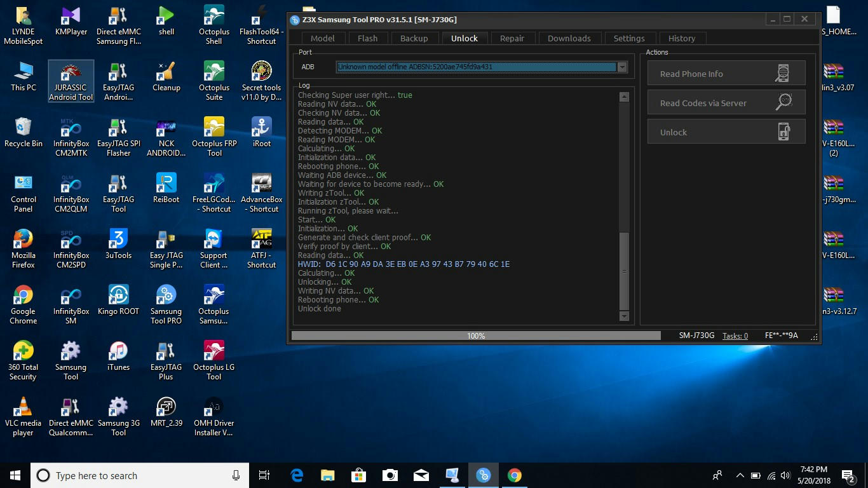Click the 100% progress bar
The image size is (868, 488).
click(x=476, y=335)
